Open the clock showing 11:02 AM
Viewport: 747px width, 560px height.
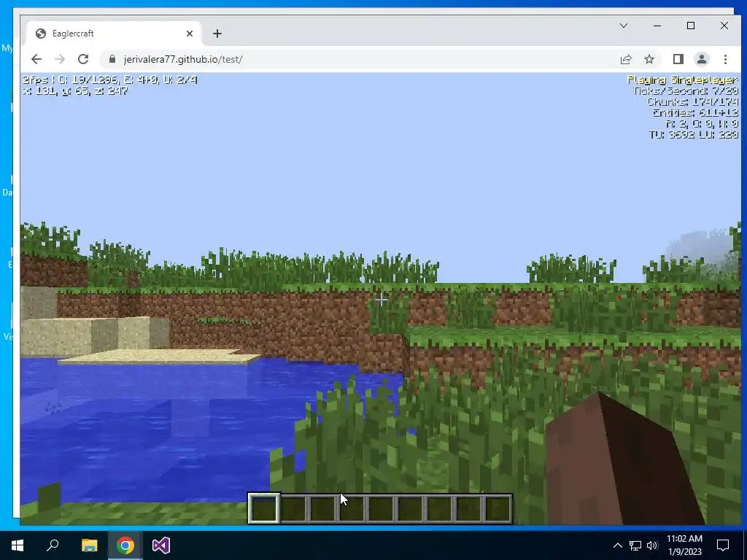(x=684, y=545)
